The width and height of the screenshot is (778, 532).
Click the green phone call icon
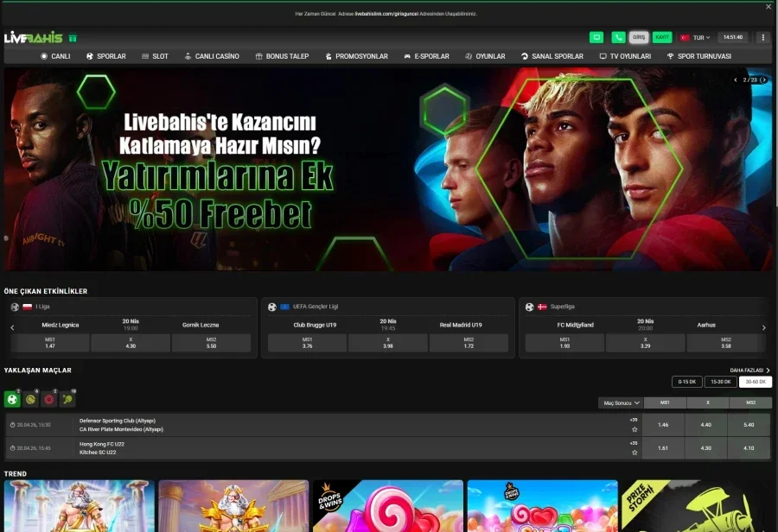coord(618,37)
